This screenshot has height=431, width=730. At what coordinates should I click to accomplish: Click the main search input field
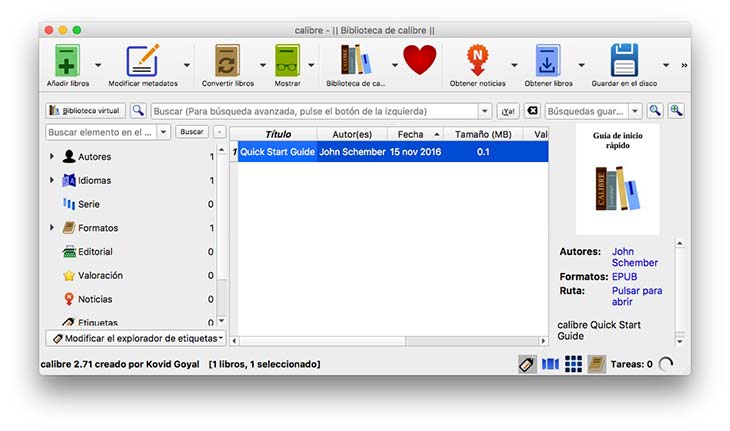tap(315, 111)
